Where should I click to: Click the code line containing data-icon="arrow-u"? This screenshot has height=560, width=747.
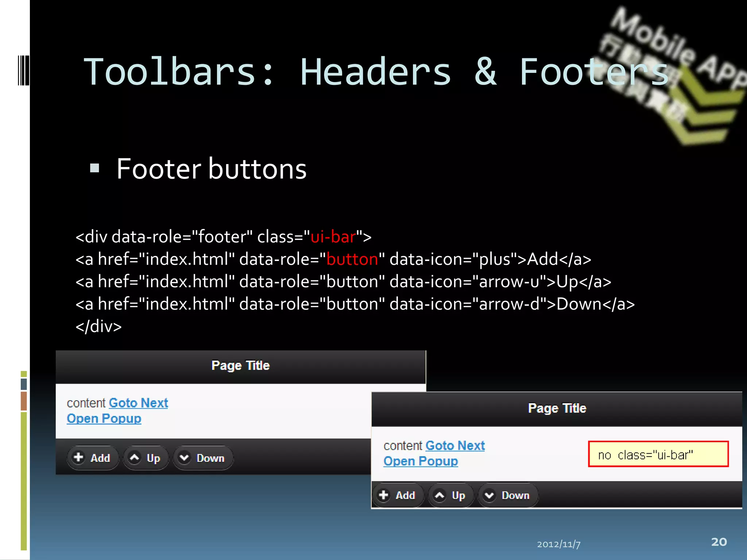click(x=343, y=282)
